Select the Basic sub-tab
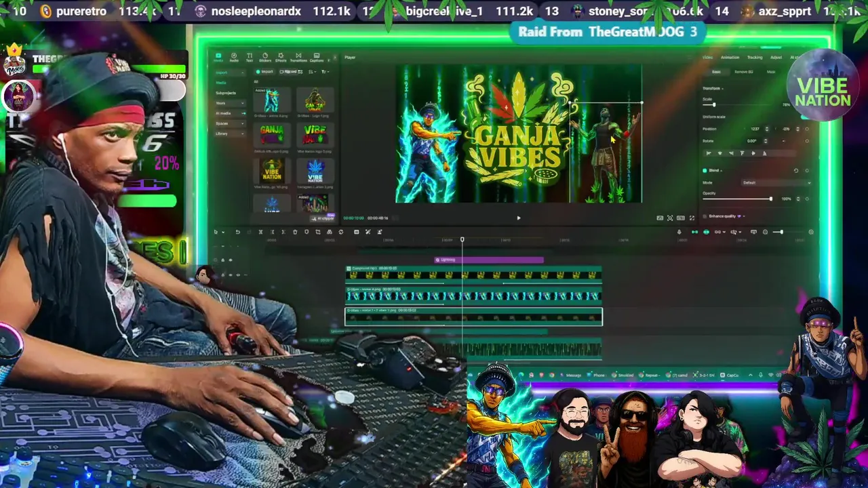 tap(716, 72)
